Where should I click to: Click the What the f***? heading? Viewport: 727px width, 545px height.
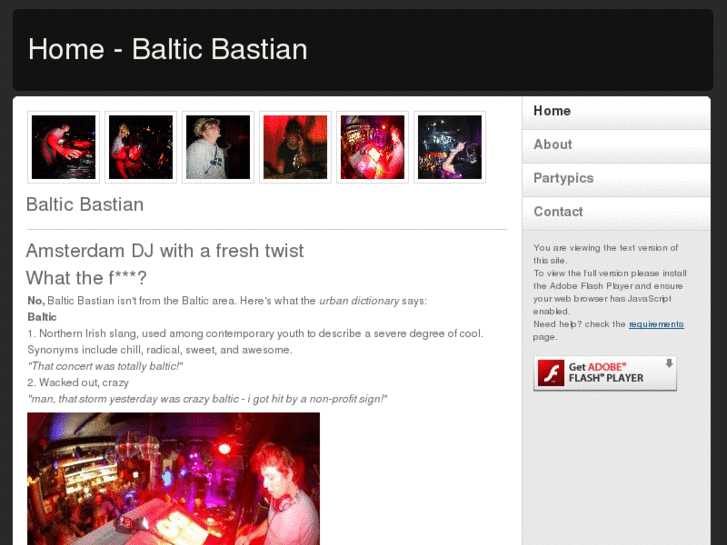86,278
